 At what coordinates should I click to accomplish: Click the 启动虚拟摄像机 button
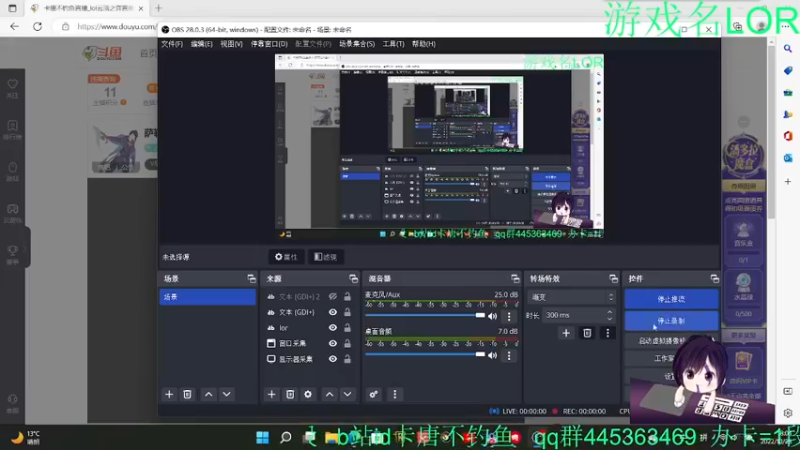click(663, 341)
